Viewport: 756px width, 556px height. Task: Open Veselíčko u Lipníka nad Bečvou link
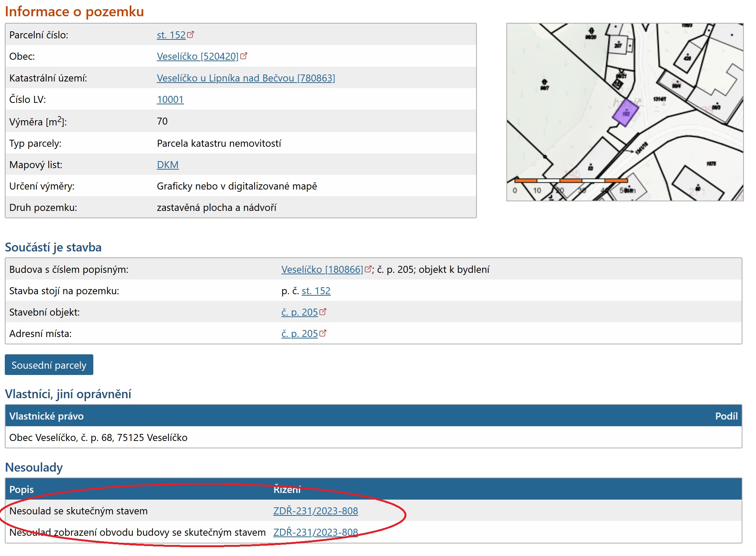[x=246, y=78]
